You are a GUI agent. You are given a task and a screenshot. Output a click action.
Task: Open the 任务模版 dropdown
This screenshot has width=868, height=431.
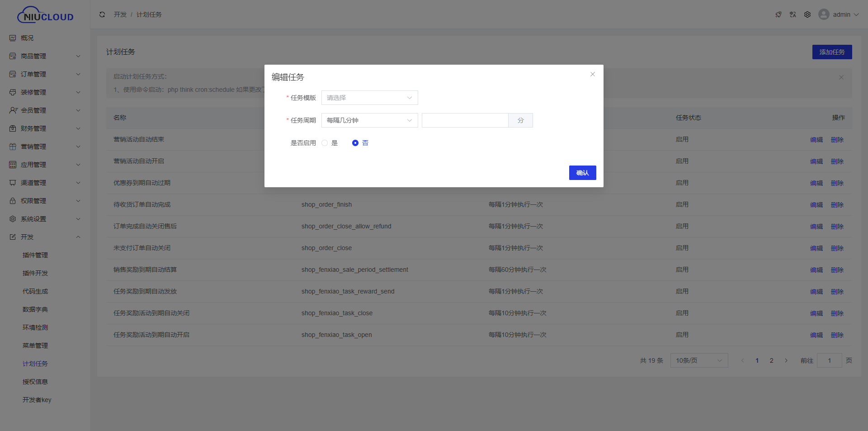click(369, 98)
